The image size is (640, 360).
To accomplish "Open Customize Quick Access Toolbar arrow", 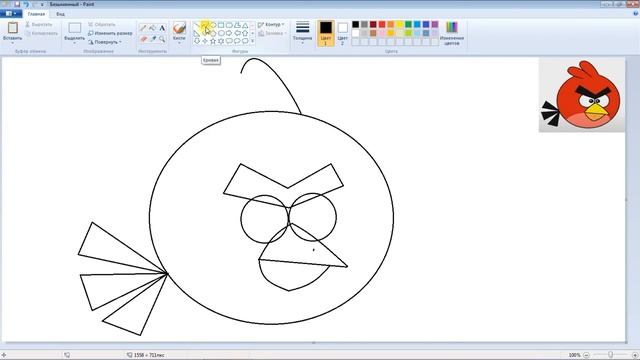I will [x=42, y=4].
